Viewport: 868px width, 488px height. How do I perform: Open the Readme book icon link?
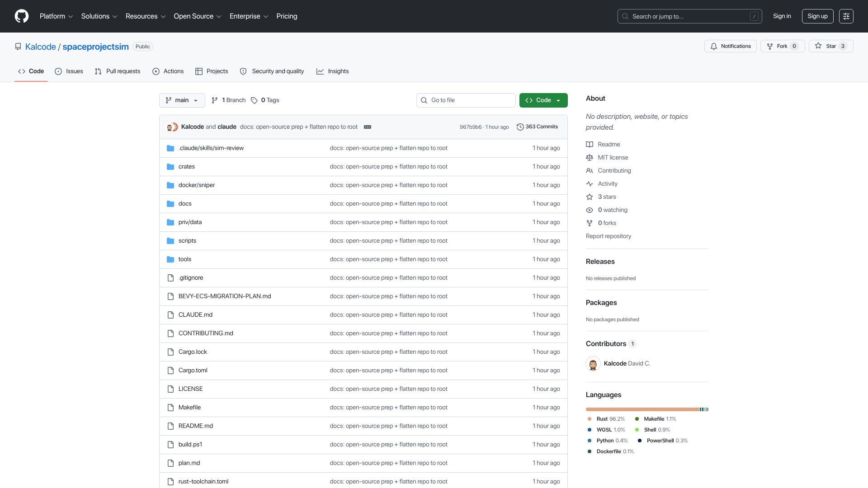(x=590, y=145)
